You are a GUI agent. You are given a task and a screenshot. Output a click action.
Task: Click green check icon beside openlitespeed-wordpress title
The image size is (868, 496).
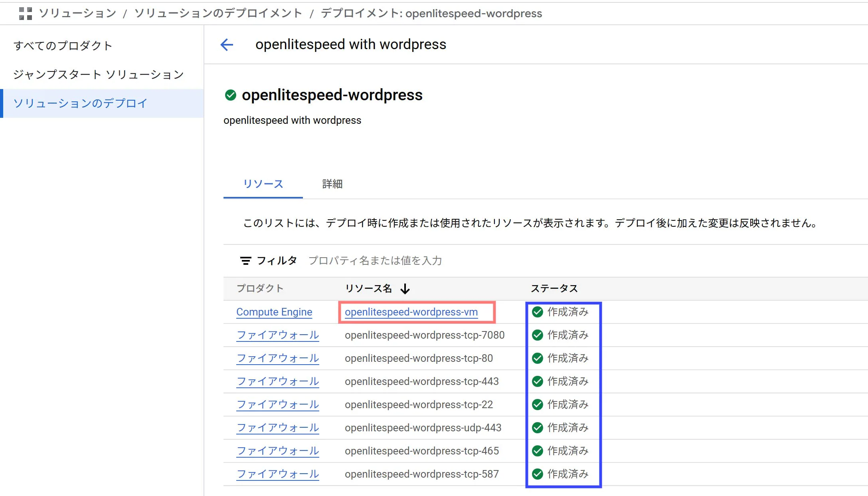231,95
